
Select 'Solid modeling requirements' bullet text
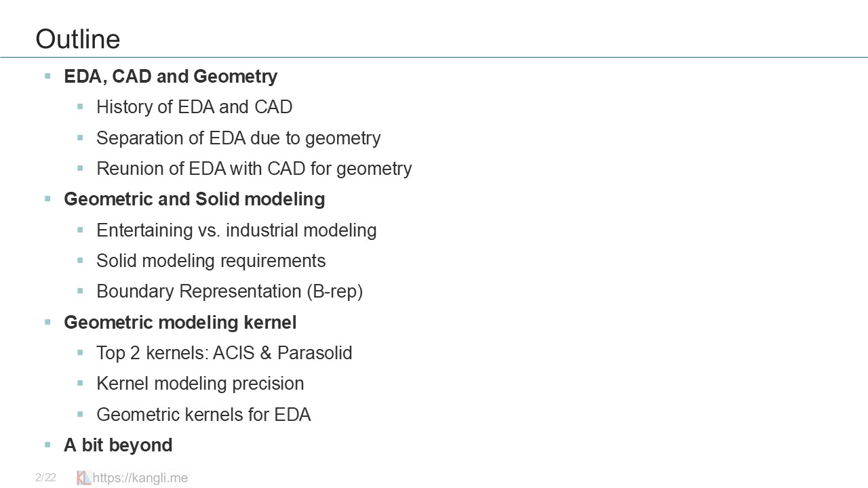pyautogui.click(x=211, y=261)
